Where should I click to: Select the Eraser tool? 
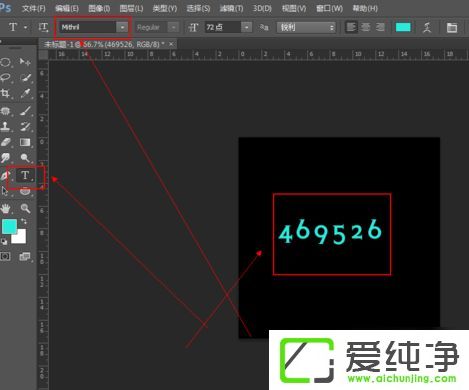pos(6,142)
